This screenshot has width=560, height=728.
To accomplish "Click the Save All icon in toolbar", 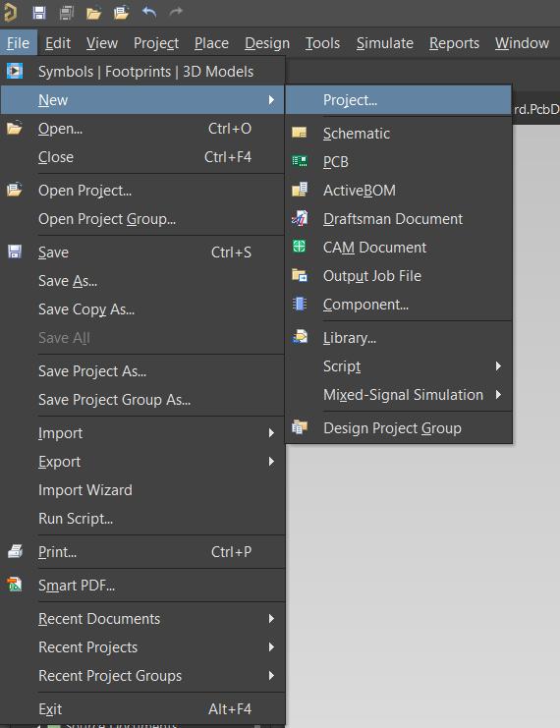I will (67, 13).
